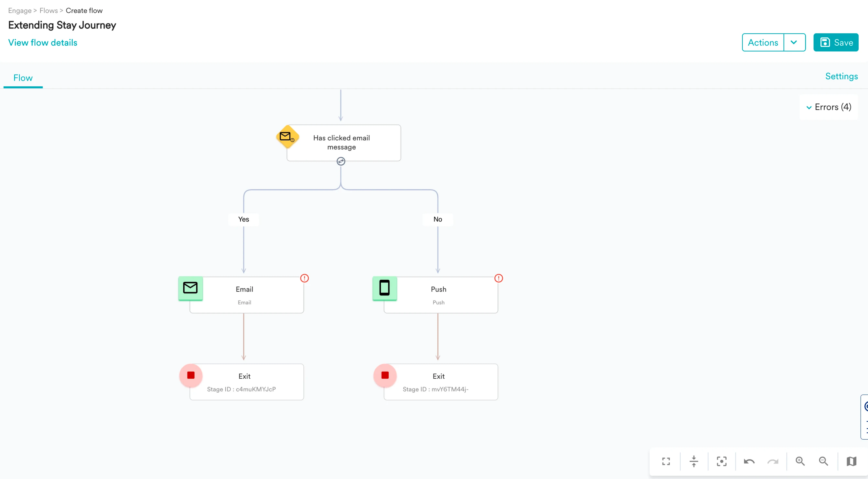Switch to the Flow tab
The height and width of the screenshot is (479, 868).
(23, 78)
